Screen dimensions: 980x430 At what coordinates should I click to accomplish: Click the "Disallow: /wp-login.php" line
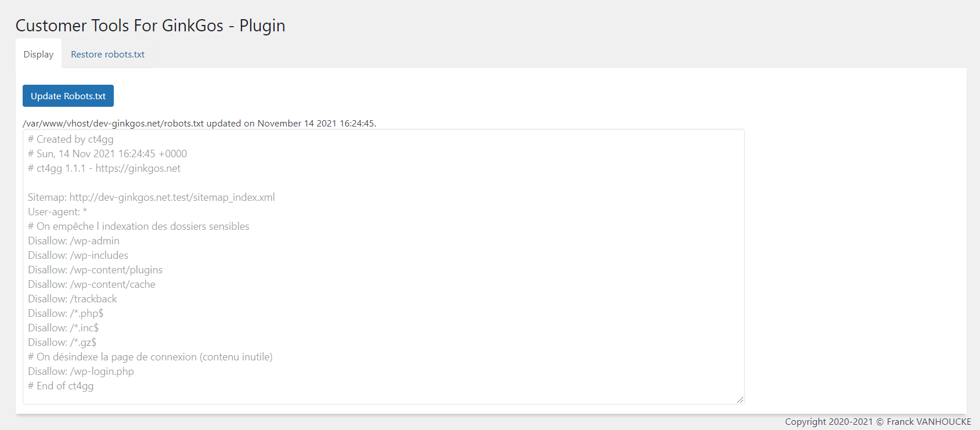click(x=81, y=371)
